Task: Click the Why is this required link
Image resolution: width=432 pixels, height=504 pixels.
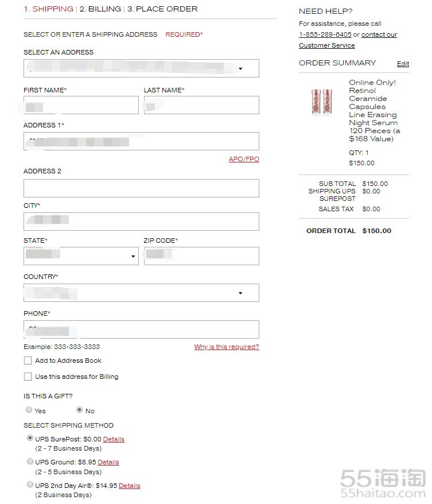Action: [x=227, y=347]
